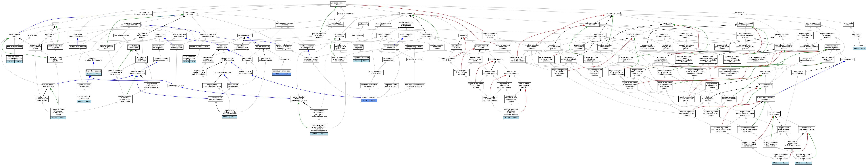Click Mouse cell under wound healing
Screen dimensions: 868x166
click(856, 48)
